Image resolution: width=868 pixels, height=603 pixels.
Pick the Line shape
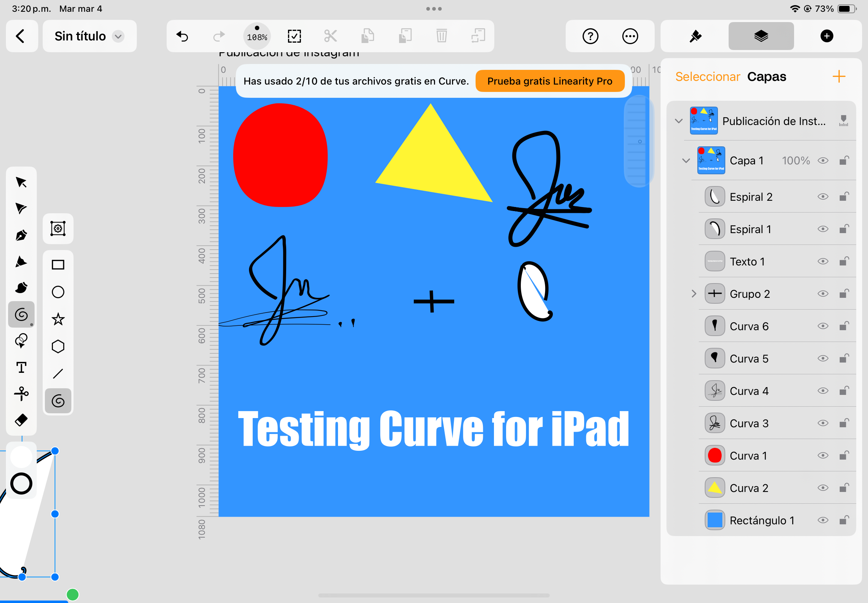coord(58,374)
